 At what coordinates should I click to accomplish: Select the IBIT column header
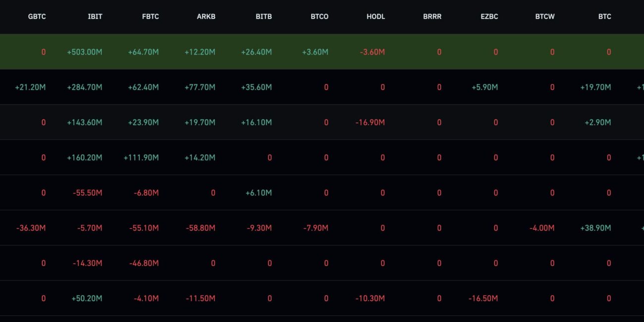[x=95, y=16]
